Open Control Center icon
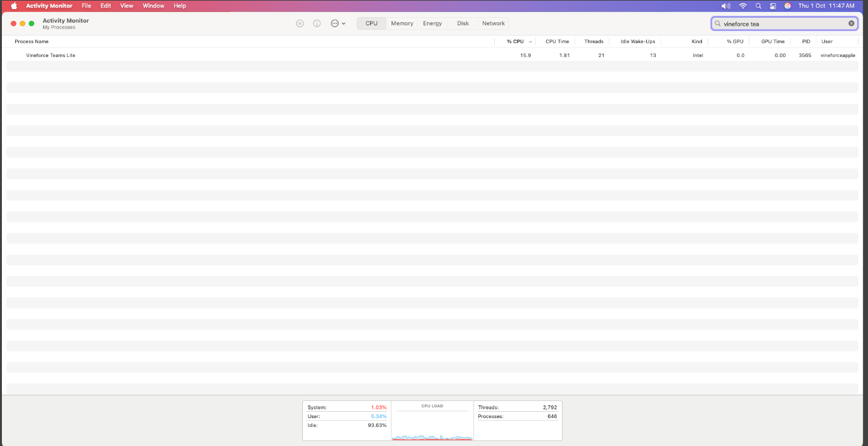 click(773, 6)
